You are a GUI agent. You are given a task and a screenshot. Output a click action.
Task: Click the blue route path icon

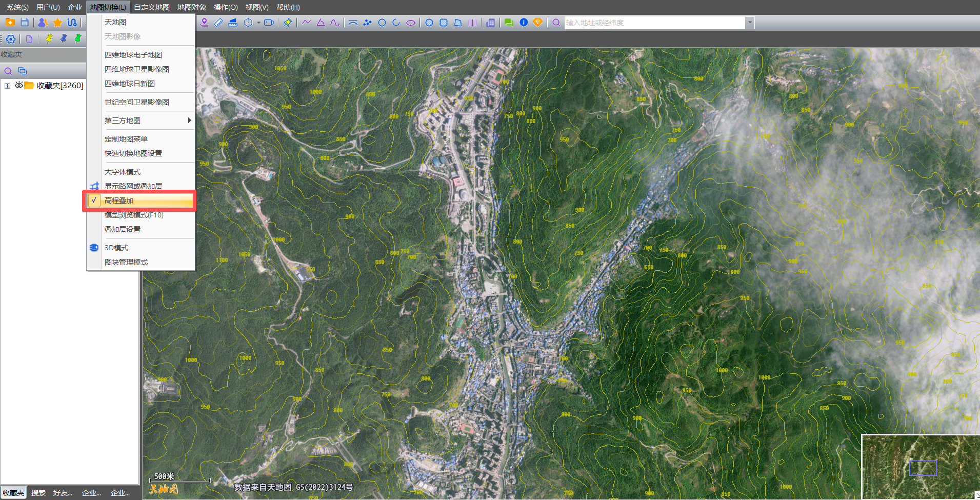[x=72, y=23]
